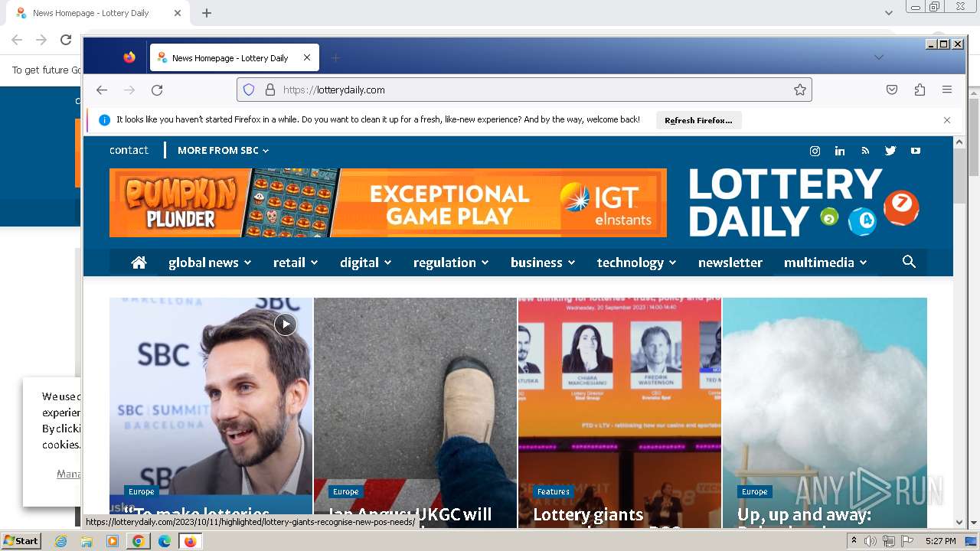Open Lottery Daily YouTube icon
The height and width of the screenshot is (551, 980).
click(x=916, y=151)
